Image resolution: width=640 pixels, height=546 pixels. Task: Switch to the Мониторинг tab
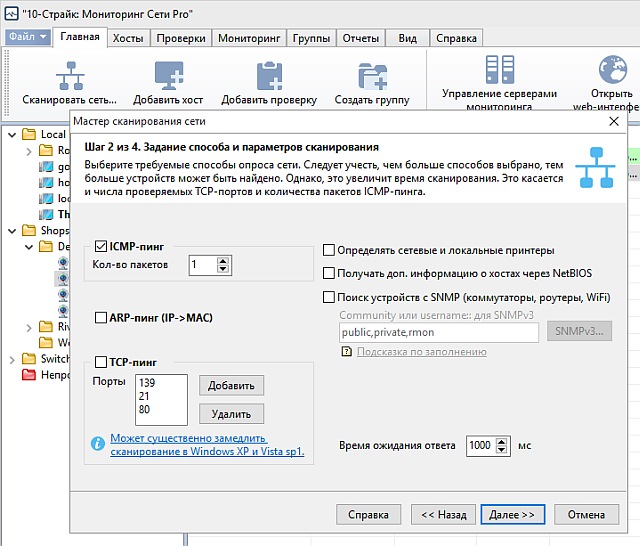click(249, 38)
